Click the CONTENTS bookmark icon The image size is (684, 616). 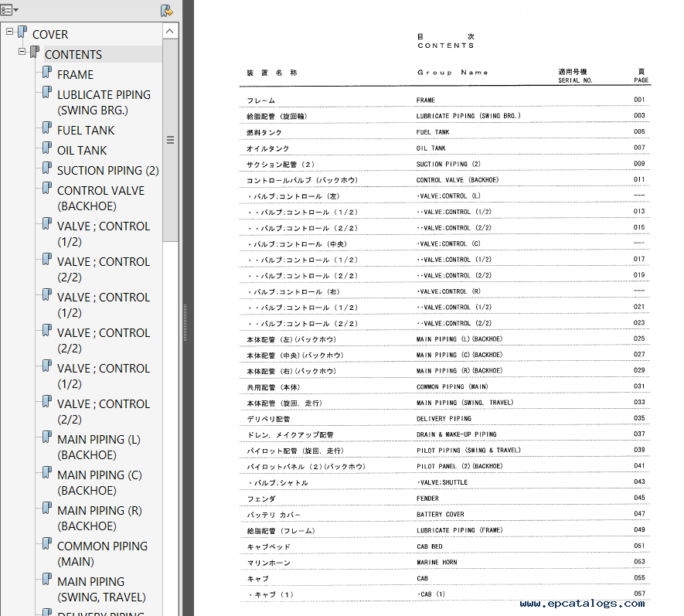(35, 52)
